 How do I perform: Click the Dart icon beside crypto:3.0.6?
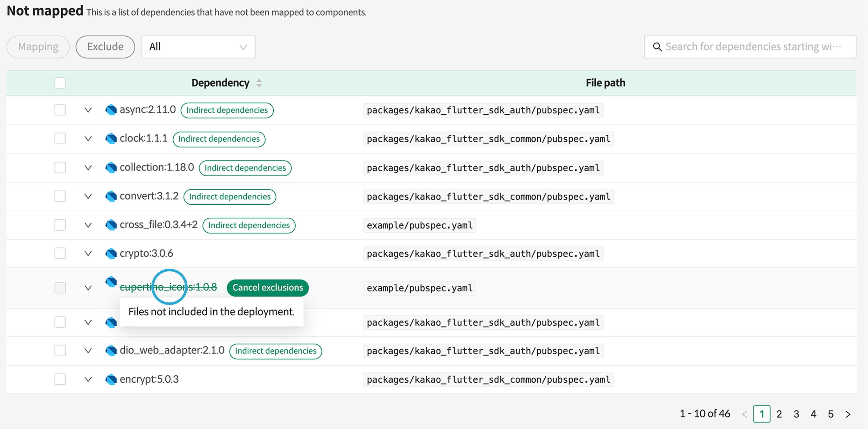[111, 254]
